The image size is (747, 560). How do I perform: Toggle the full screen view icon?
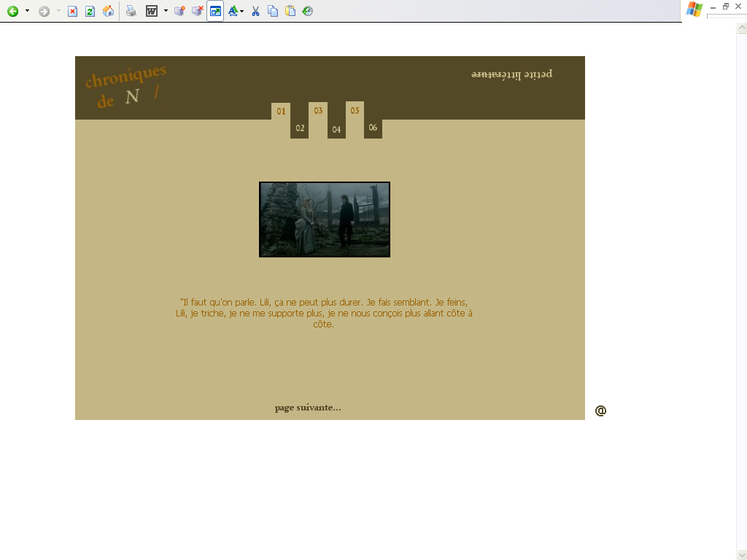tap(215, 11)
